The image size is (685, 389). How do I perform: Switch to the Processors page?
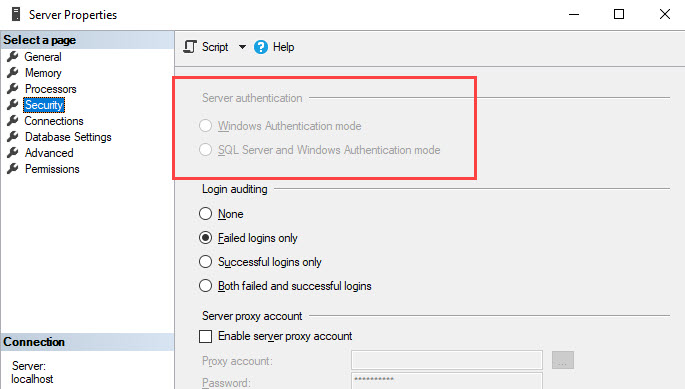tap(51, 89)
